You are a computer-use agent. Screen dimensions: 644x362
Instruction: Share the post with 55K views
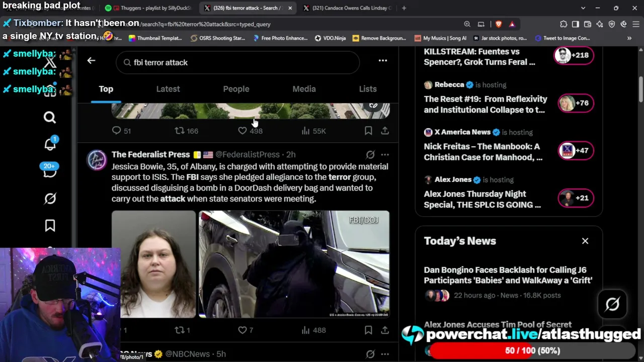(x=385, y=131)
